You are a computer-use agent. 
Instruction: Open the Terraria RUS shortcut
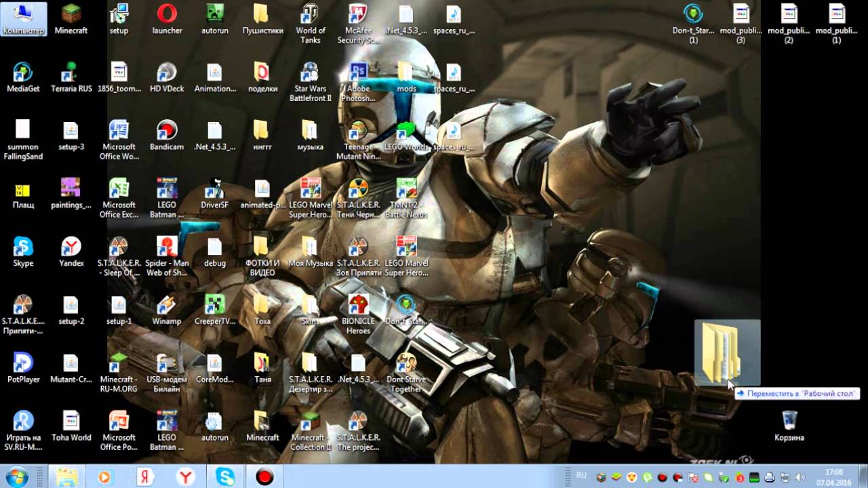pos(71,78)
